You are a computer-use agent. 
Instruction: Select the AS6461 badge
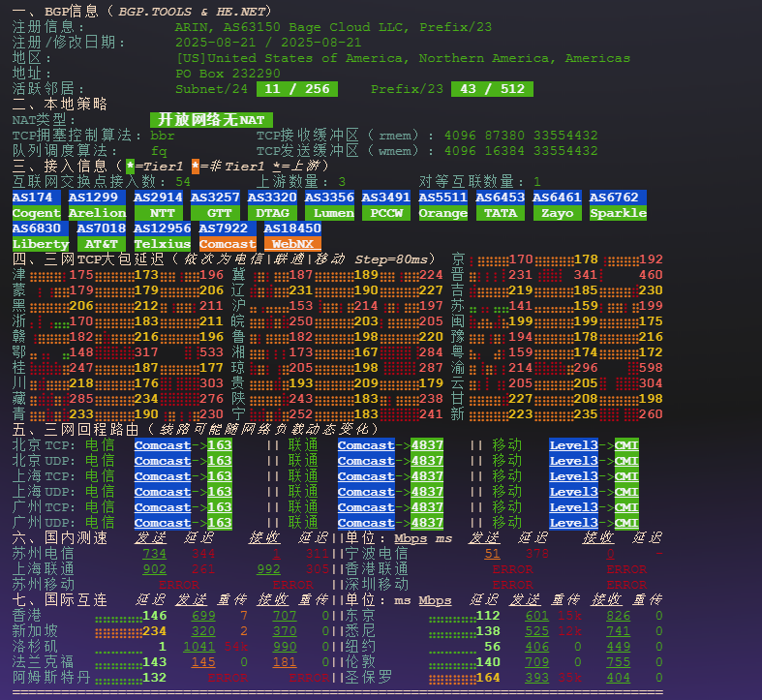pyautogui.click(x=557, y=198)
